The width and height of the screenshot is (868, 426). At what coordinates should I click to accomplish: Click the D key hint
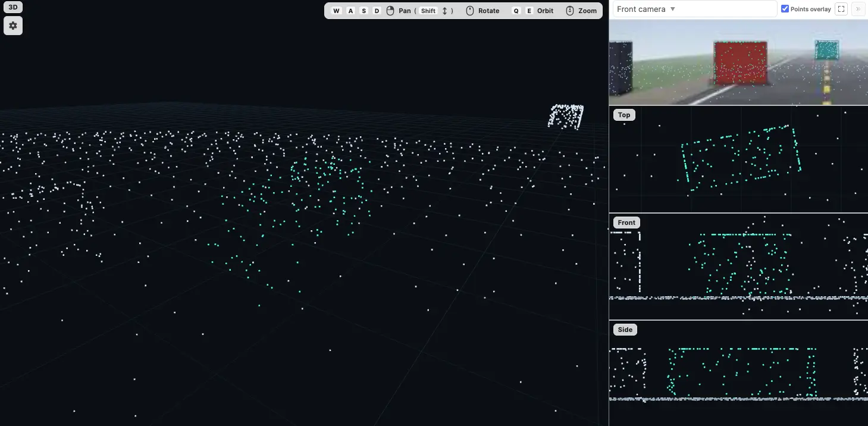point(377,11)
